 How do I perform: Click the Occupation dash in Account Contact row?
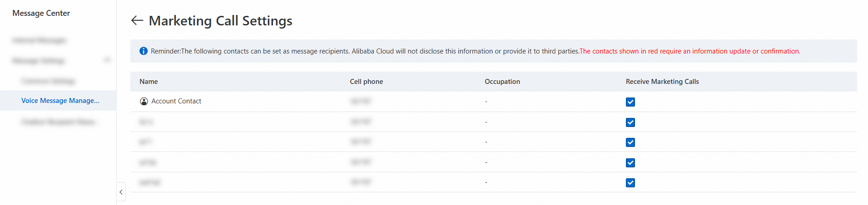click(x=486, y=102)
